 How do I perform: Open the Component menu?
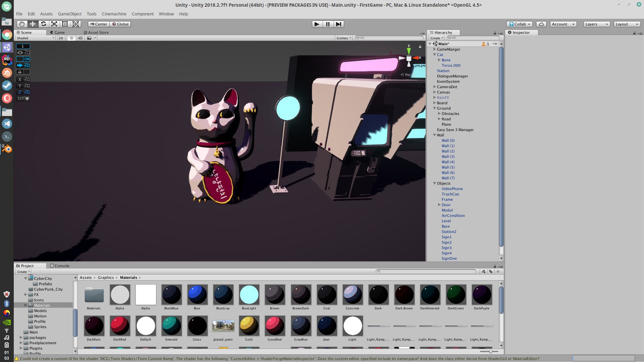pos(143,14)
